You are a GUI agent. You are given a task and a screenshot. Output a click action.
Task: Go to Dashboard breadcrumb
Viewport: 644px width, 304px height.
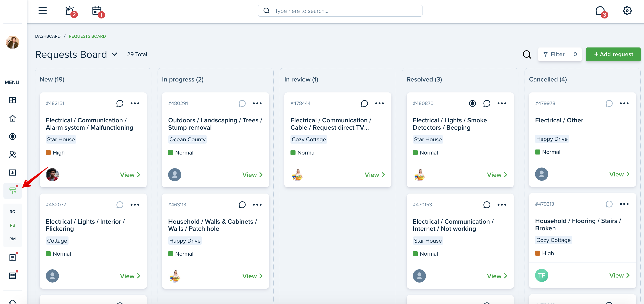pos(48,36)
